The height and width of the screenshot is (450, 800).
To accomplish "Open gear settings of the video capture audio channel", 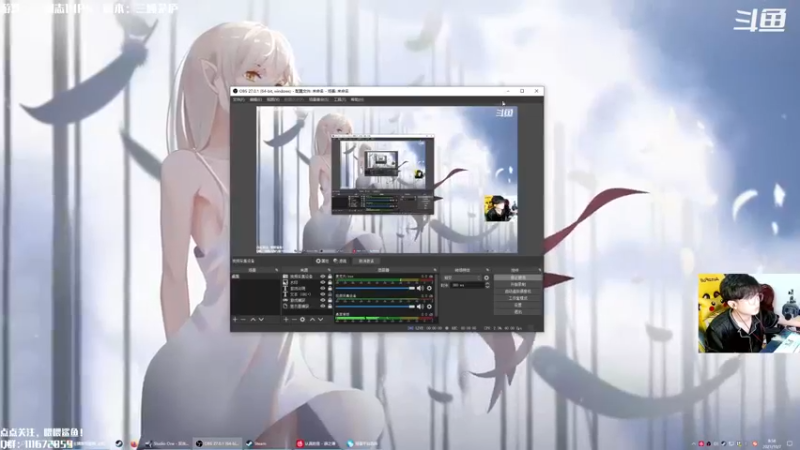I will [430, 307].
